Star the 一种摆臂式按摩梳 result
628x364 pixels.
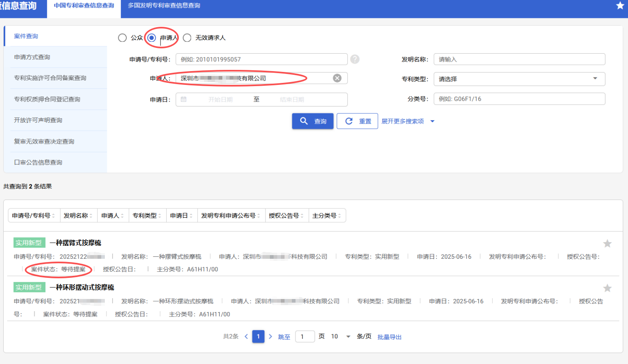[x=607, y=244]
